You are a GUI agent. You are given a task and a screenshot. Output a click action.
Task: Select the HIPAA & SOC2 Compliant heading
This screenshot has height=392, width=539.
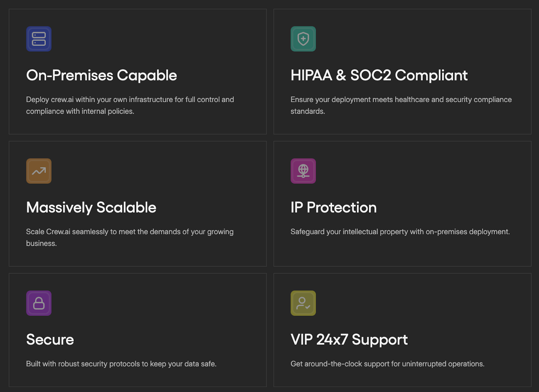pyautogui.click(x=379, y=75)
